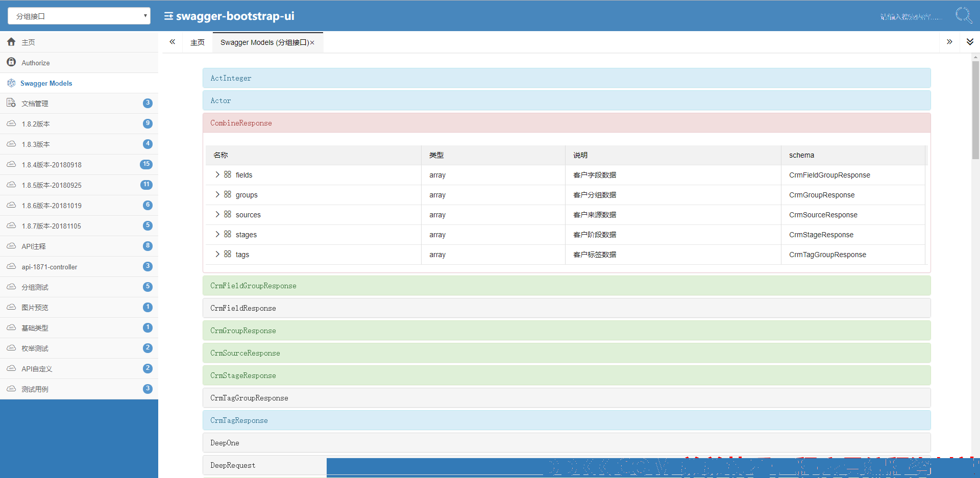The width and height of the screenshot is (980, 478).
Task: Expand the CrmTagGroupResponse model panel
Action: tap(567, 398)
